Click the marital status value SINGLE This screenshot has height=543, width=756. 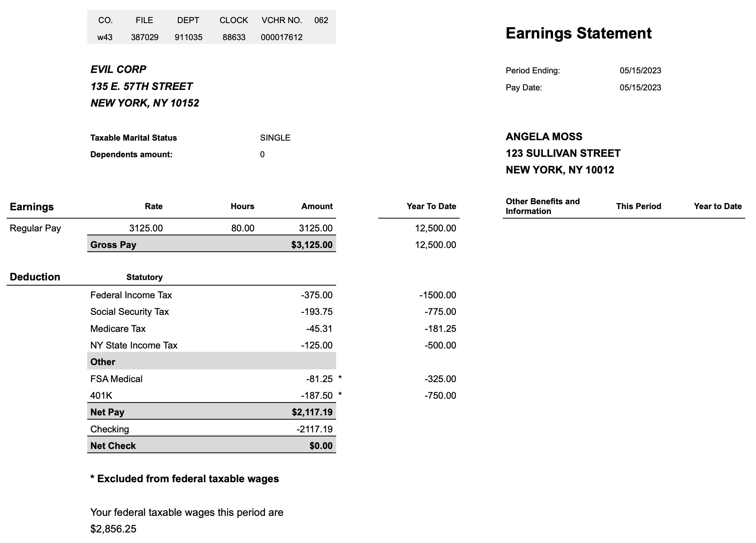point(275,138)
